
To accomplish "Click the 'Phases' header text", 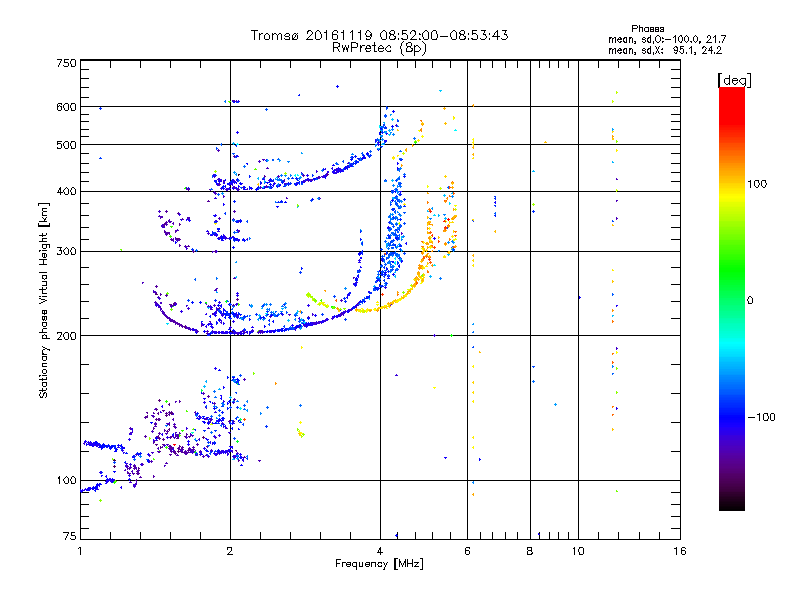I will (x=647, y=29).
